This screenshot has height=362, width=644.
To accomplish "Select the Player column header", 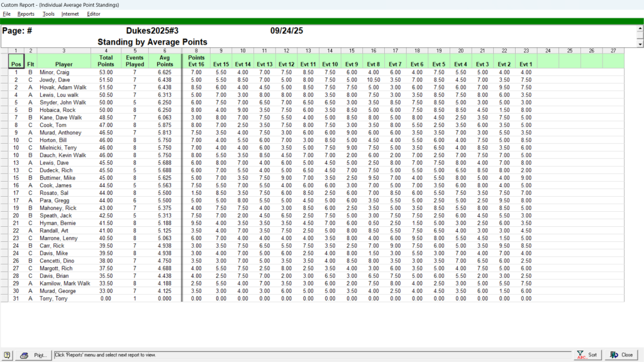I will coord(64,64).
